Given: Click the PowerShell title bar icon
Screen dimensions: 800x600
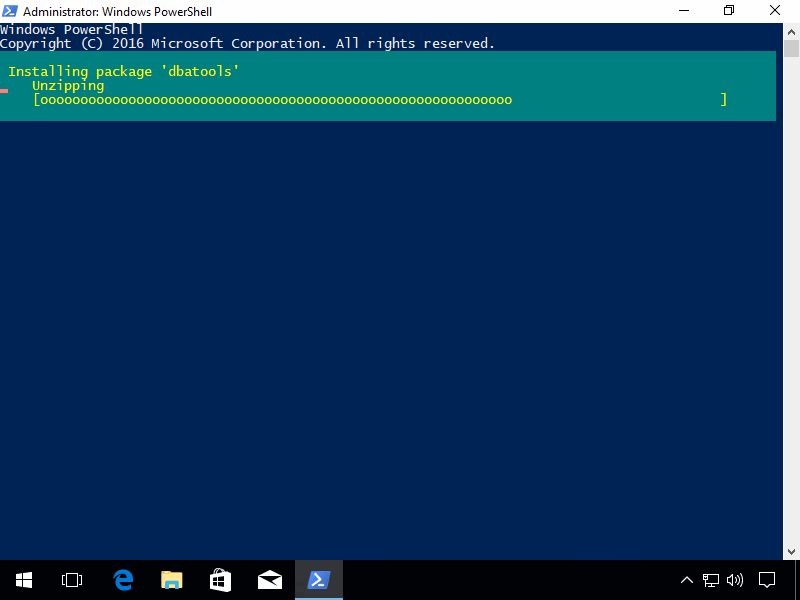Looking at the screenshot, I should (x=10, y=11).
